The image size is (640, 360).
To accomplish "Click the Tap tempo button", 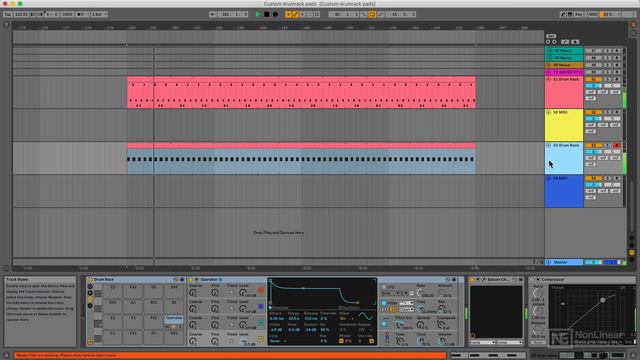I will [7, 14].
